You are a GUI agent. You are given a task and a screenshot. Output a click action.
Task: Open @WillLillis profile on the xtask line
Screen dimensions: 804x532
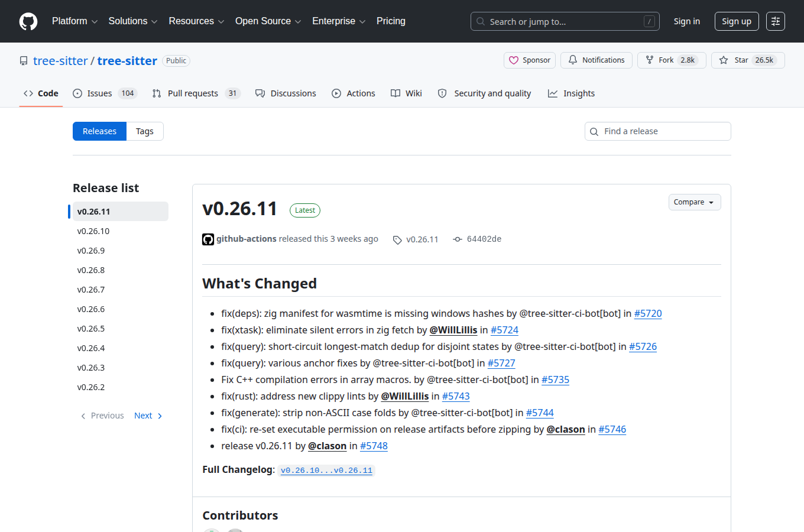(x=453, y=330)
